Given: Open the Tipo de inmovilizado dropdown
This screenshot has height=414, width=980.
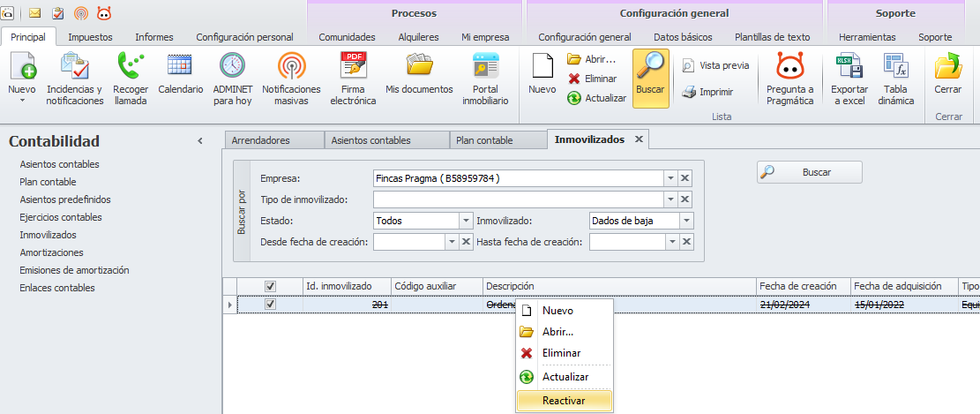Looking at the screenshot, I should (670, 199).
